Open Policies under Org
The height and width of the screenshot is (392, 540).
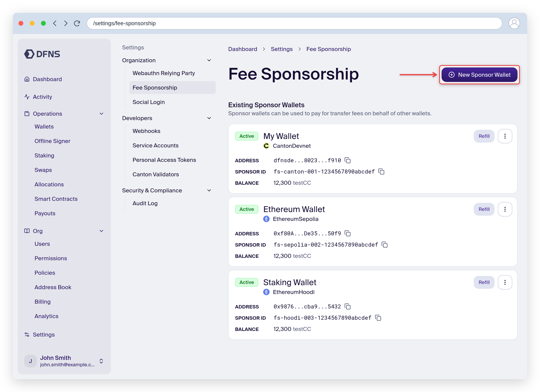click(x=45, y=273)
